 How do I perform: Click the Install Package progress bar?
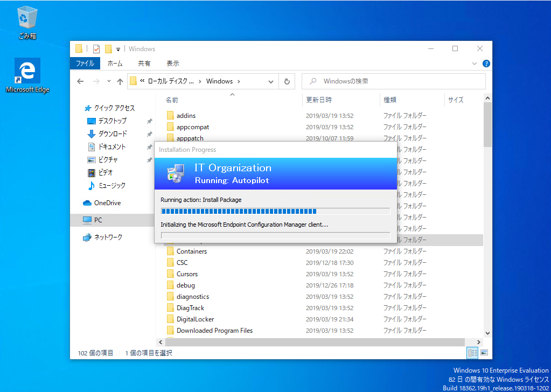276,211
